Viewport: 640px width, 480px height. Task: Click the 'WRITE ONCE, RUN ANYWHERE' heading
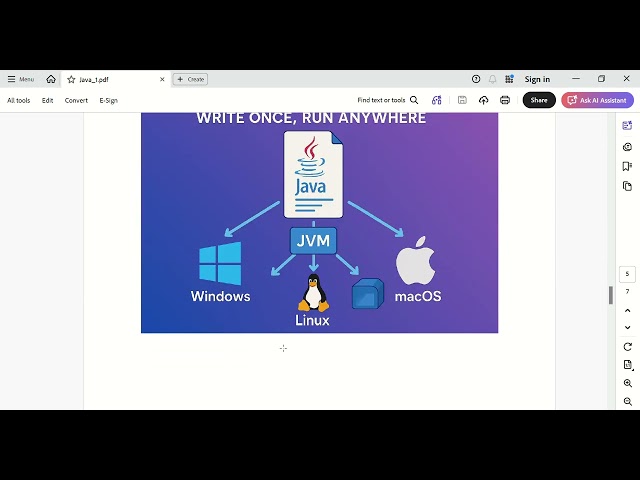tap(311, 118)
